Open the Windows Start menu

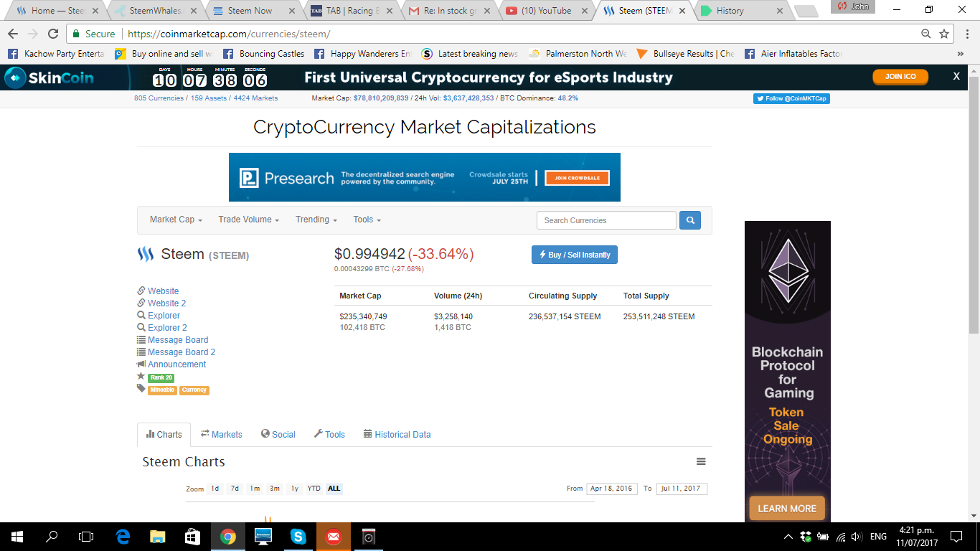[x=17, y=536]
